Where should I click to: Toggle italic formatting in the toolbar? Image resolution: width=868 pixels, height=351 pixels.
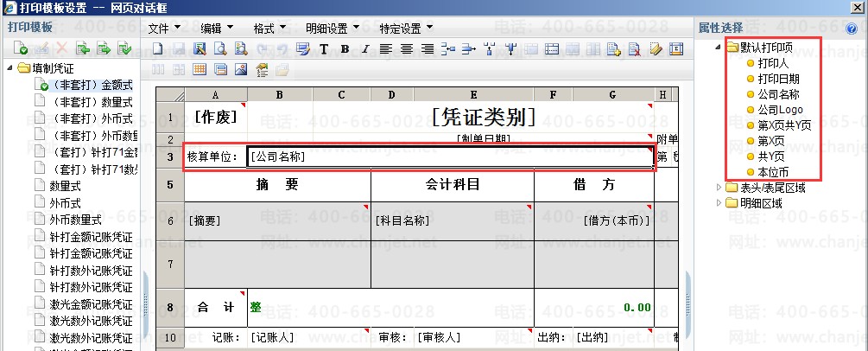(x=364, y=49)
